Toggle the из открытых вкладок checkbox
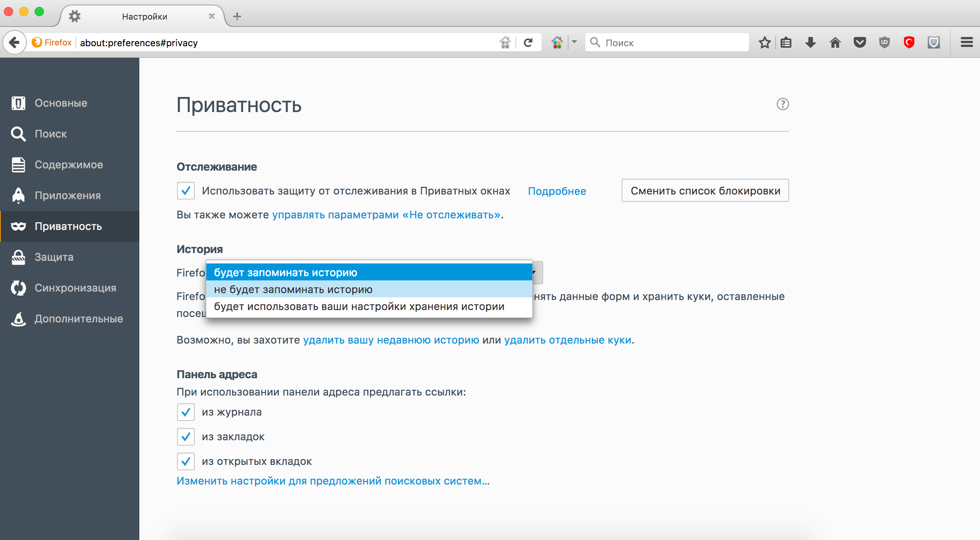980x540 pixels. (186, 461)
